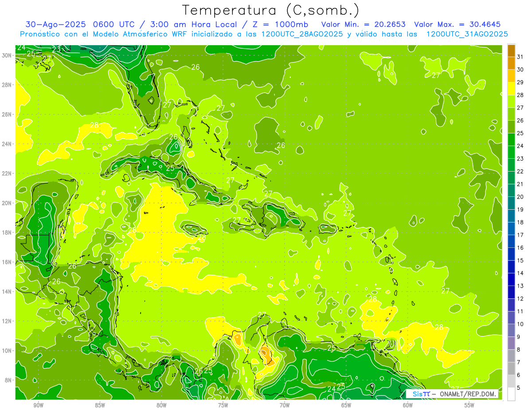Viewport: 532px width, 411px height.
Task: Select "Valor Min. = 20.2653" text
Action: (x=363, y=24)
